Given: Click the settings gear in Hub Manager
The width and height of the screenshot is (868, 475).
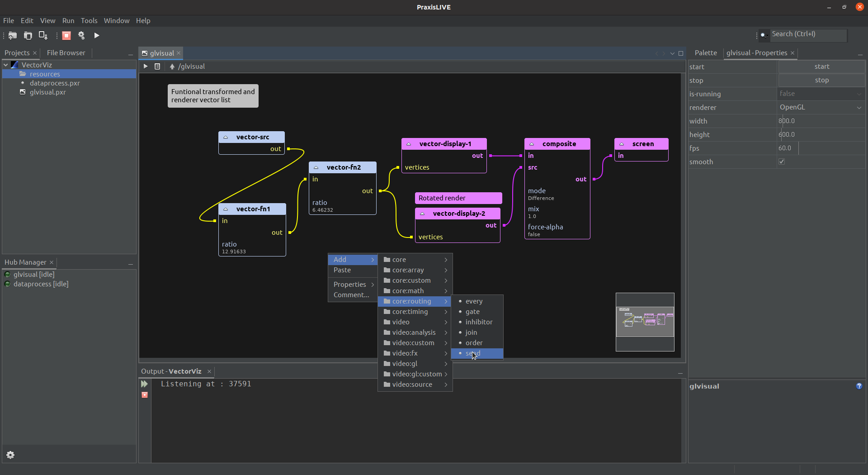Looking at the screenshot, I should coord(10,455).
